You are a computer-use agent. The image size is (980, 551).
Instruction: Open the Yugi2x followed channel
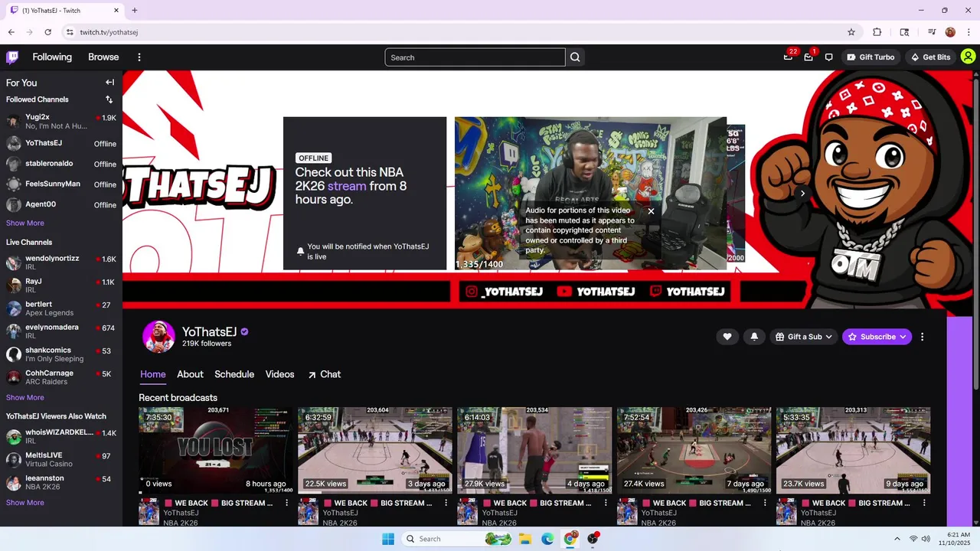[61, 121]
